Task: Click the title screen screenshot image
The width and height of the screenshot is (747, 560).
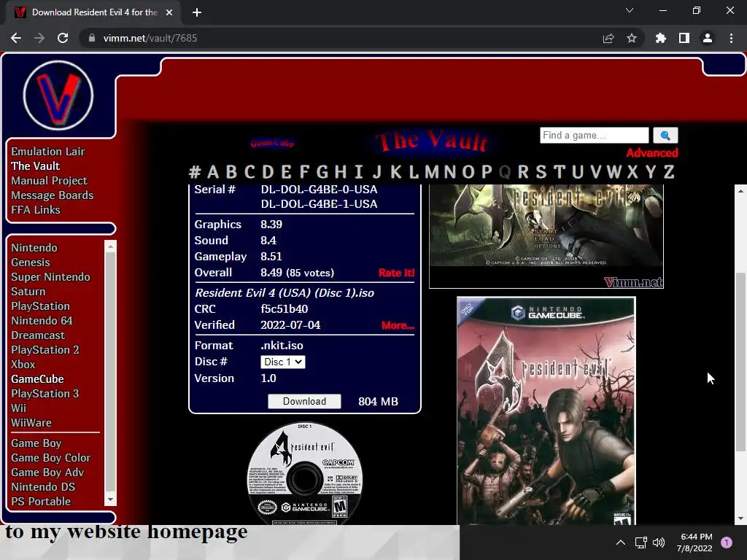Action: click(x=546, y=236)
